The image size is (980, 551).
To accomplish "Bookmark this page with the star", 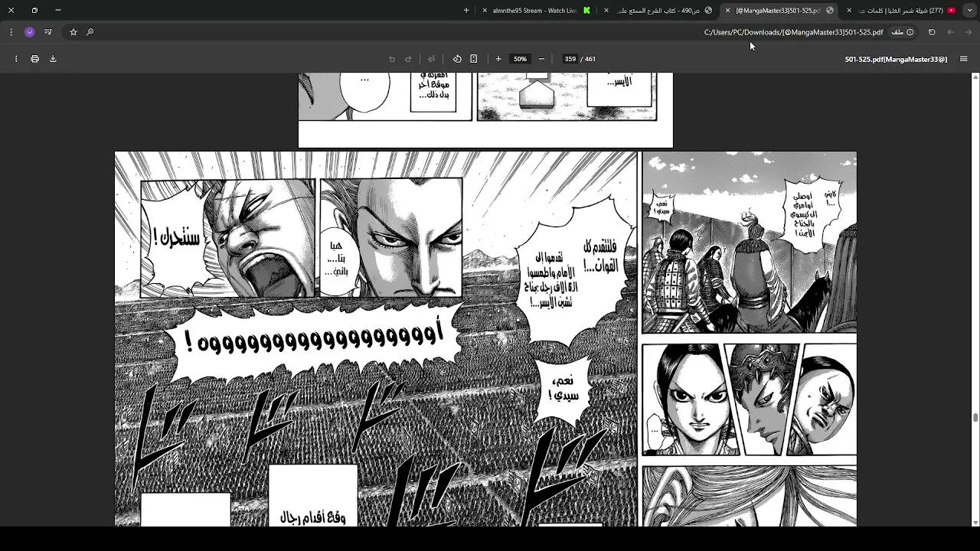I will click(x=73, y=32).
